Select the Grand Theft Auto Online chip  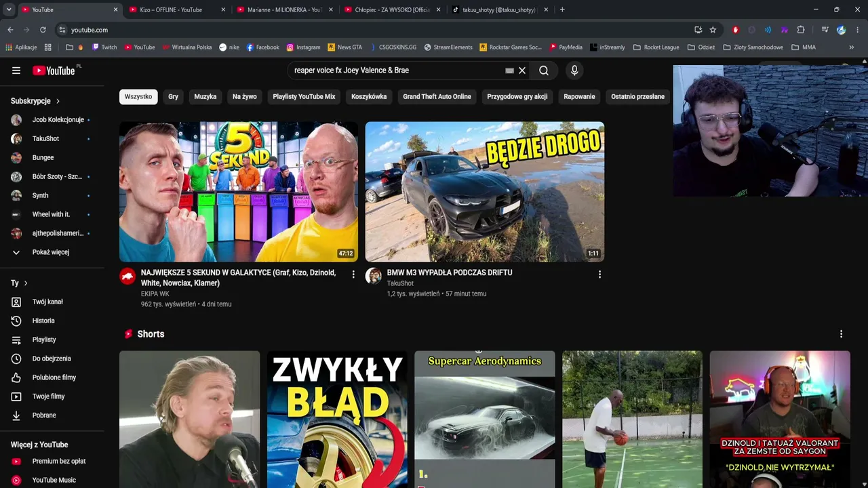437,97
